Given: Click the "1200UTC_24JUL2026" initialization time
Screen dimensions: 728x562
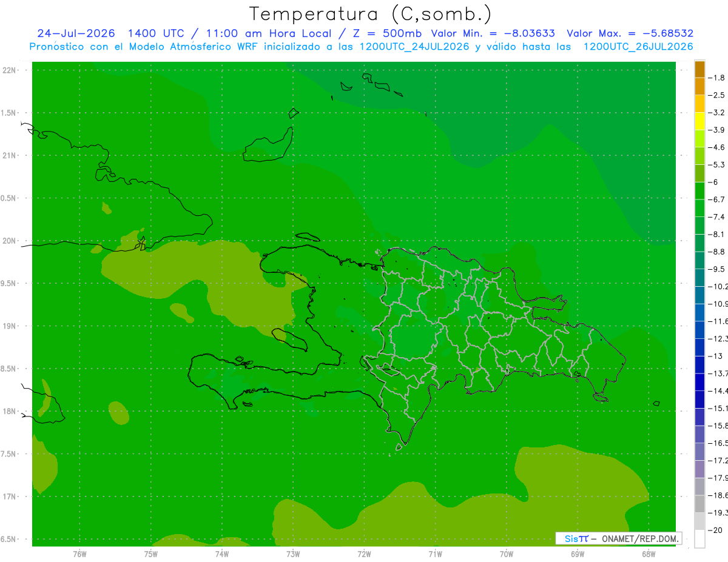Looking at the screenshot, I should tap(414, 47).
